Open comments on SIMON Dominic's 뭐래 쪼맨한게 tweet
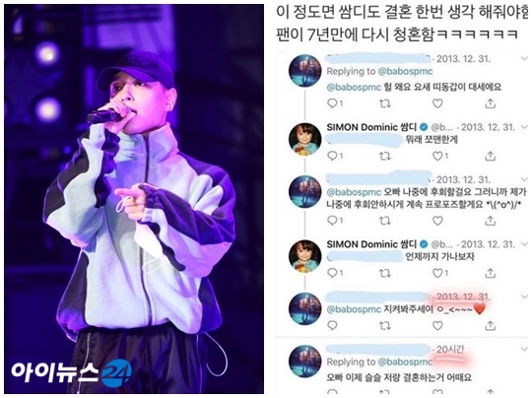Screen dimensions: 532x398 point(335,156)
